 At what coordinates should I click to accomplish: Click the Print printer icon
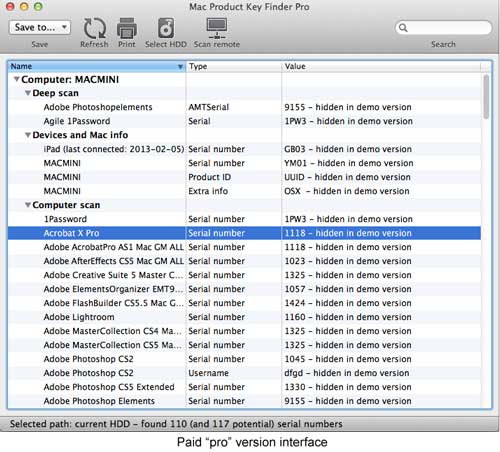pyautogui.click(x=127, y=28)
